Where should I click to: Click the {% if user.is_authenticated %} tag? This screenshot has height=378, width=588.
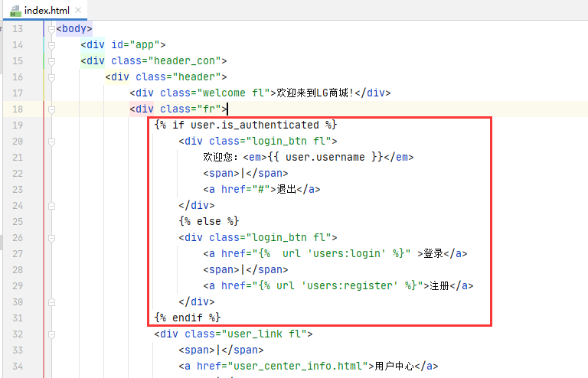point(245,125)
